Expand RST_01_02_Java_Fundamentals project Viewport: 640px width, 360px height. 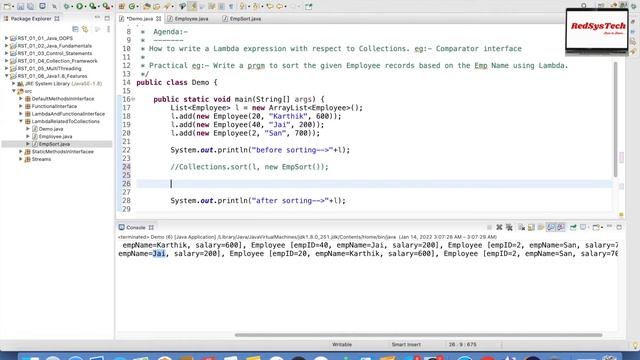coord(7,46)
